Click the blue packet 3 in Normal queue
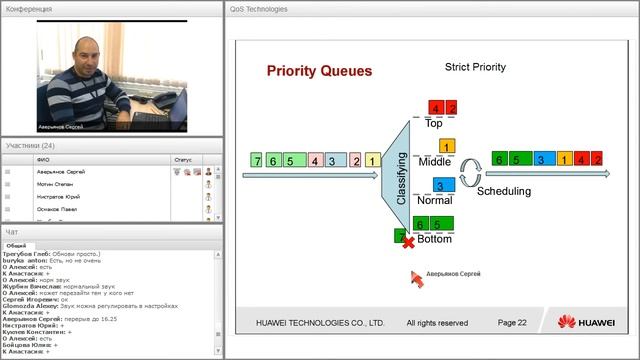Screen dimensions: 640x360 pos(444,185)
